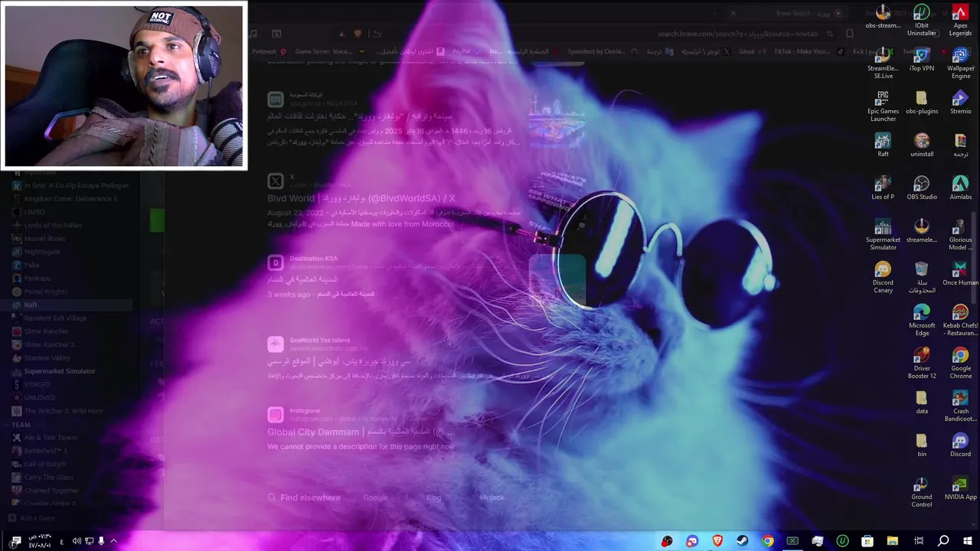Screen dimensions: 980x551
Task: Launch Stremio from the desktop
Action: (x=960, y=103)
